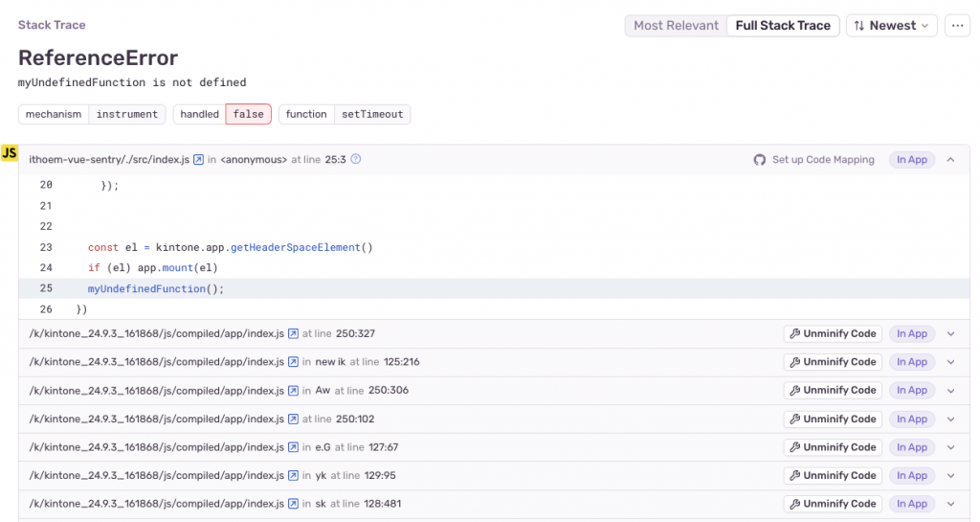980x522 pixels.
Task: Click the Stack Trace section title
Action: pyautogui.click(x=52, y=25)
